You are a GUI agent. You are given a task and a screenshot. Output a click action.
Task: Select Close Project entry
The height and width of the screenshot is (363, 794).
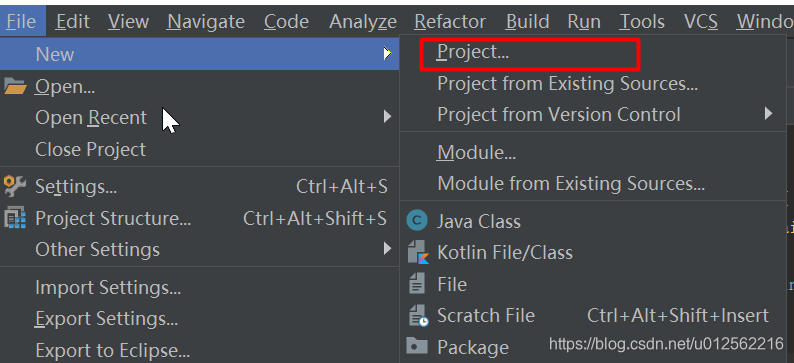coord(91,149)
